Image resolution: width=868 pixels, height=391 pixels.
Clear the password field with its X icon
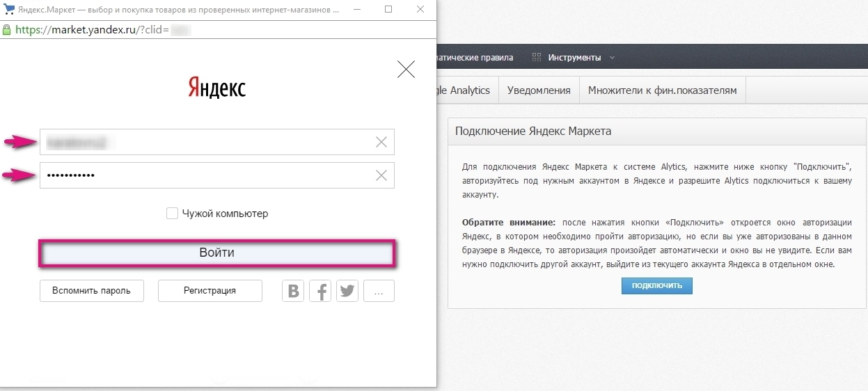(x=381, y=175)
